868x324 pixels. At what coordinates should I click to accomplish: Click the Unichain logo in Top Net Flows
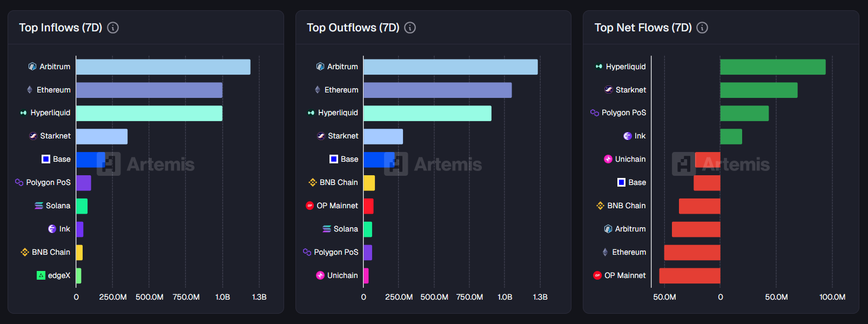[608, 159]
